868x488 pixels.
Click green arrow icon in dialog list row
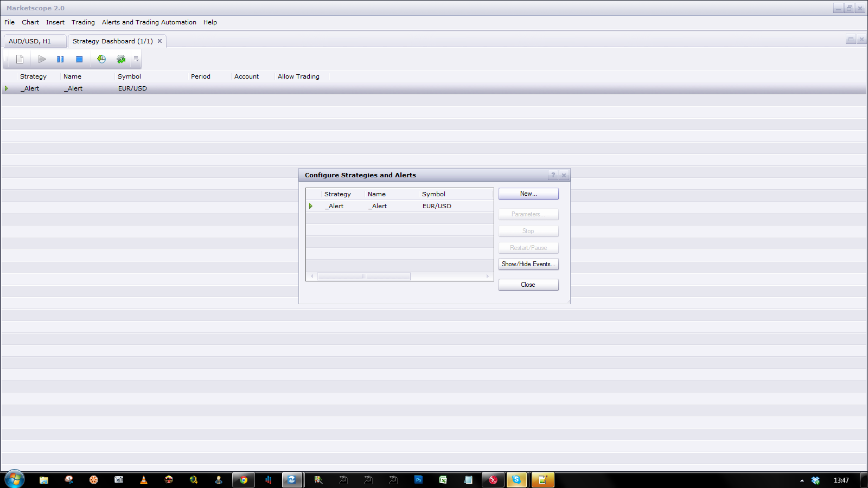click(311, 206)
